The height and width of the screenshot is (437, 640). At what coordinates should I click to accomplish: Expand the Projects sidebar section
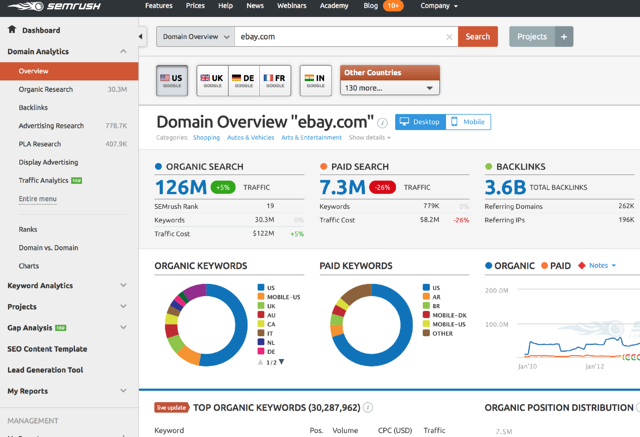tap(123, 306)
